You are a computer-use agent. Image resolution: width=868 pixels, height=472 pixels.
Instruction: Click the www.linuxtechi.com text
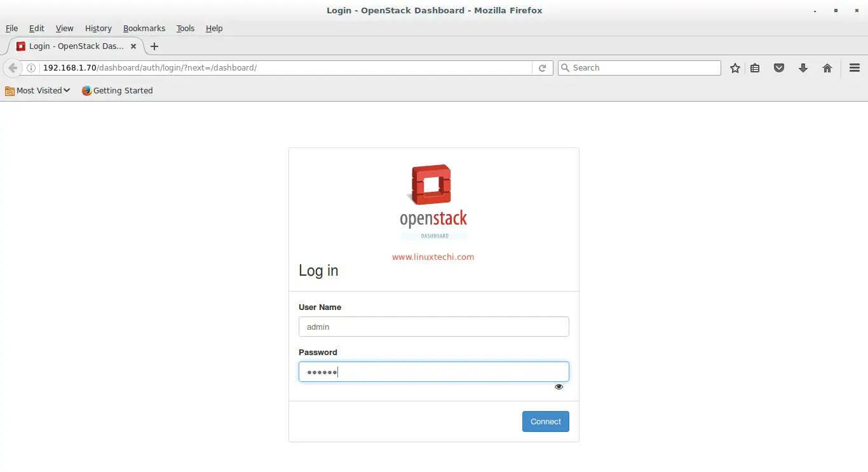tap(433, 257)
